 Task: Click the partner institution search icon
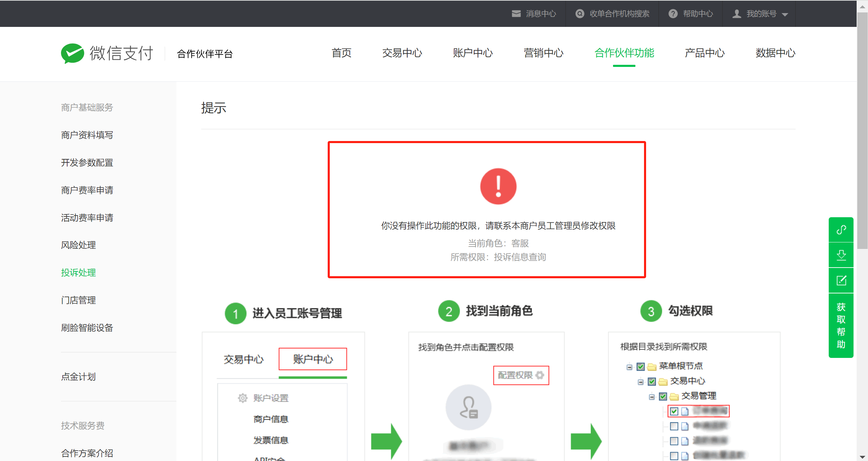(580, 13)
